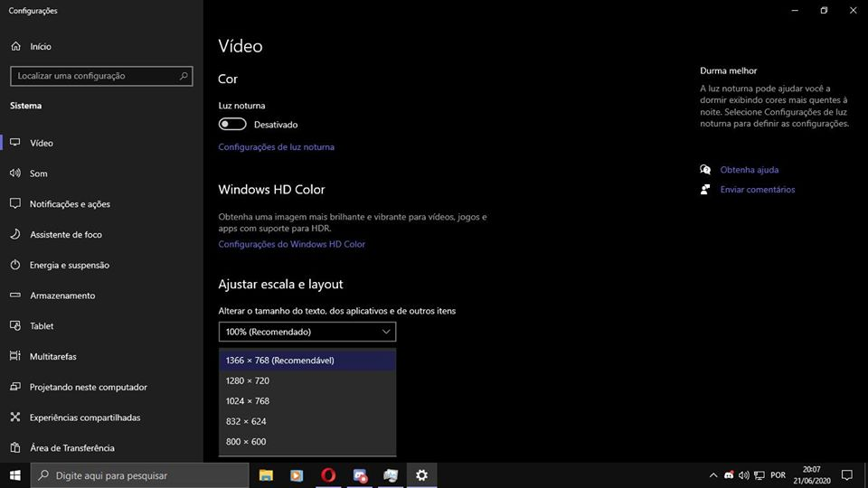Image resolution: width=868 pixels, height=488 pixels.
Task: Open the network tray icon
Action: tap(759, 475)
